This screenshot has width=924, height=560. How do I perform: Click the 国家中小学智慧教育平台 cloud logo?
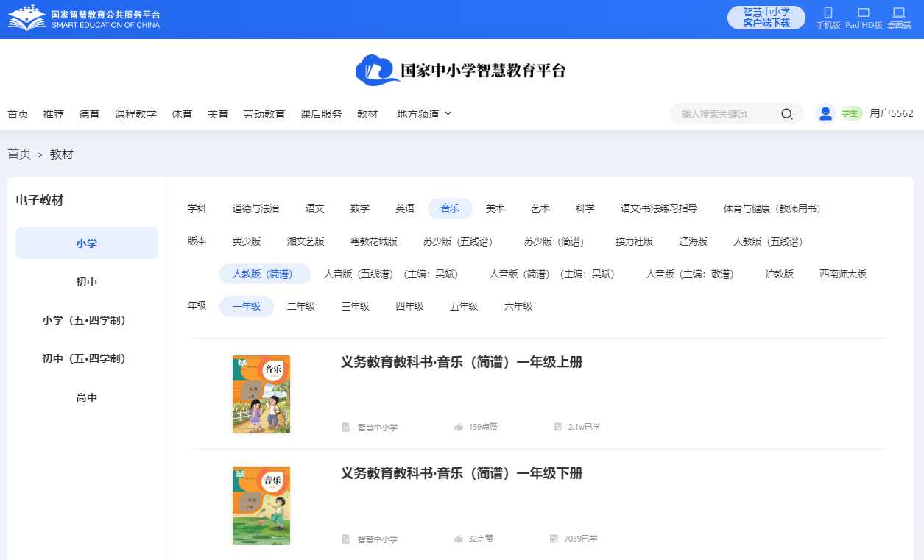tap(461, 70)
